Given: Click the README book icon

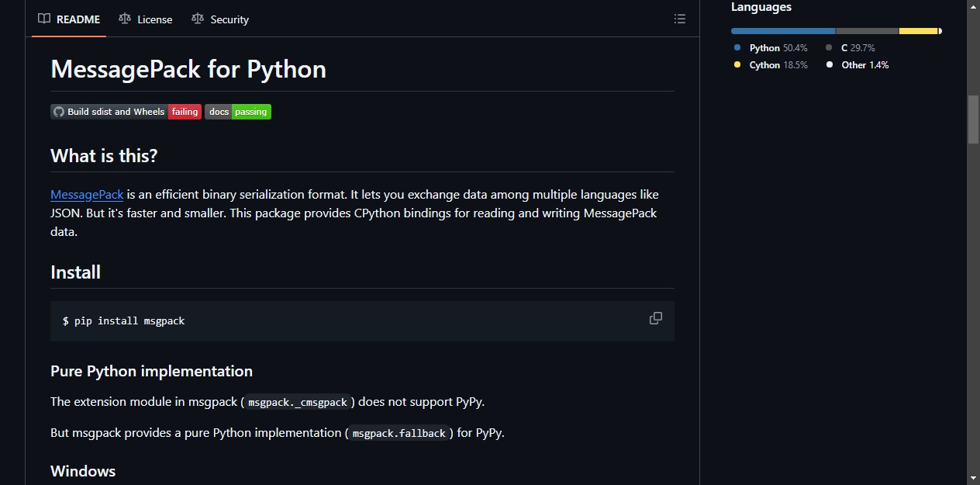Looking at the screenshot, I should pyautogui.click(x=44, y=19).
